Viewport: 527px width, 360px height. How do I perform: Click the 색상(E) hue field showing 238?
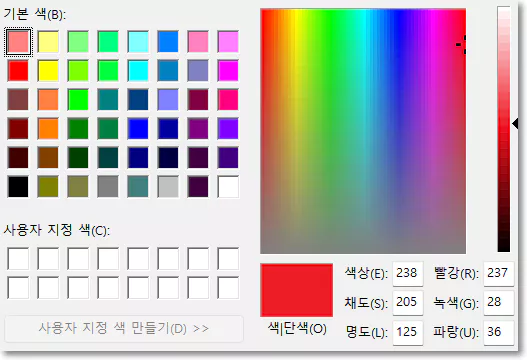tap(408, 273)
